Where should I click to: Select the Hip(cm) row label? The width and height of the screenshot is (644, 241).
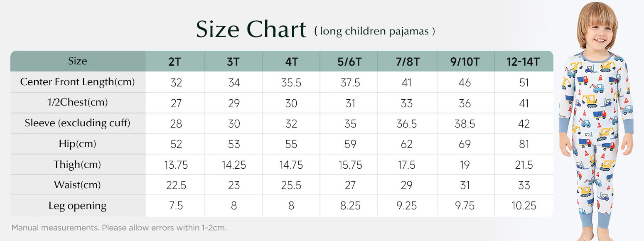click(78, 144)
